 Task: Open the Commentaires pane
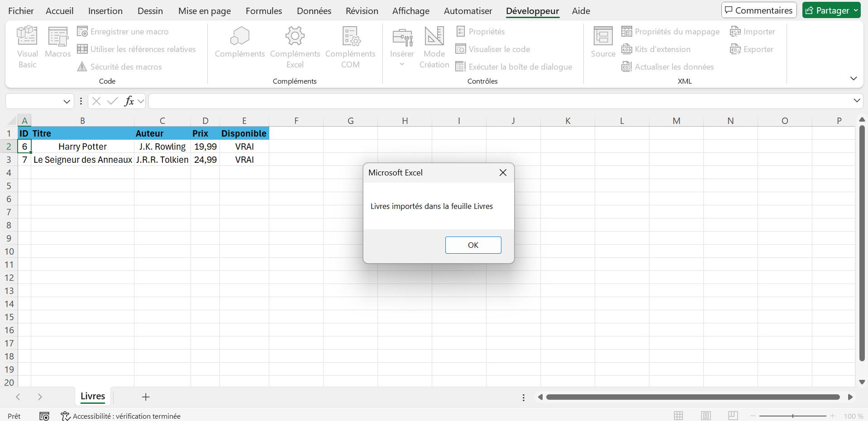coord(759,10)
